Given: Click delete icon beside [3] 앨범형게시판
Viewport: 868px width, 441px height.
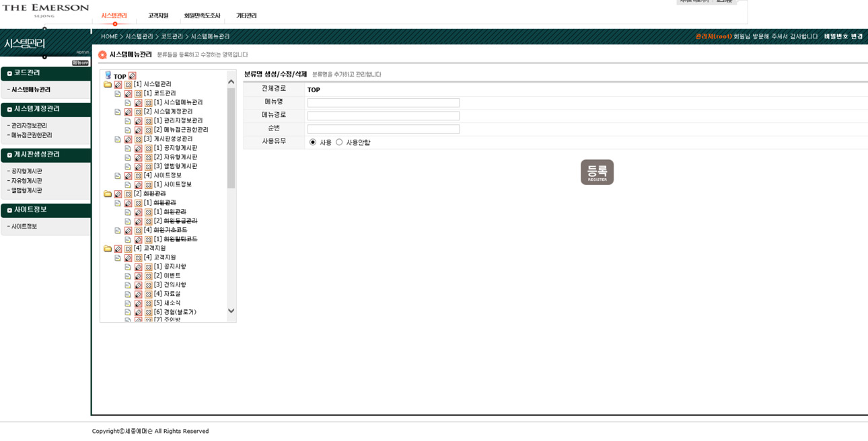Looking at the screenshot, I should [148, 167].
